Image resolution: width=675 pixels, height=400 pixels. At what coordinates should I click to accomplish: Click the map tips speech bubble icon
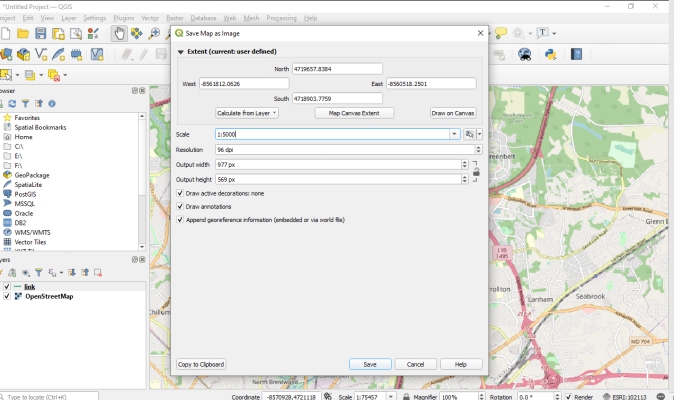[x=501, y=34]
